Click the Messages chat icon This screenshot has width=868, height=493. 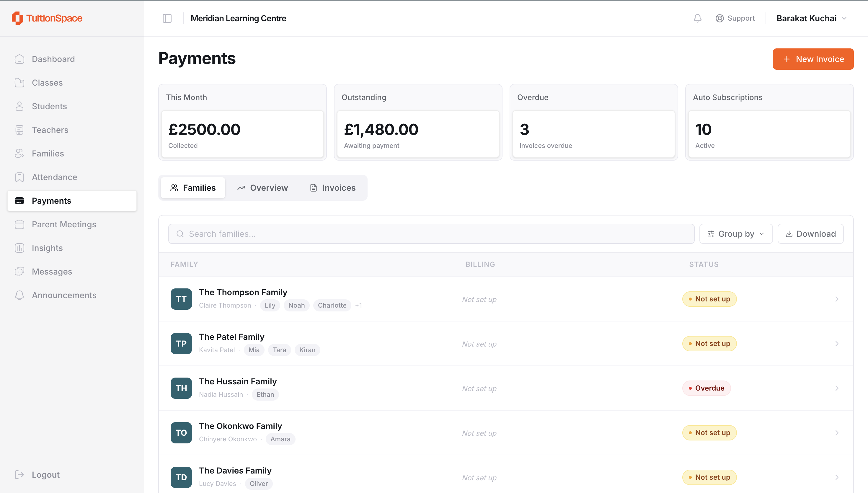coord(20,272)
